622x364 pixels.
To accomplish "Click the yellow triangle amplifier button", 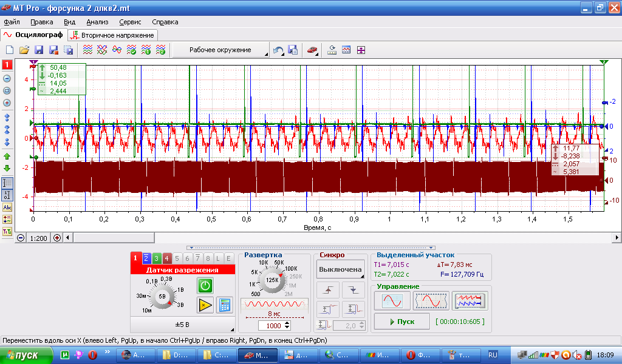I will (x=205, y=305).
